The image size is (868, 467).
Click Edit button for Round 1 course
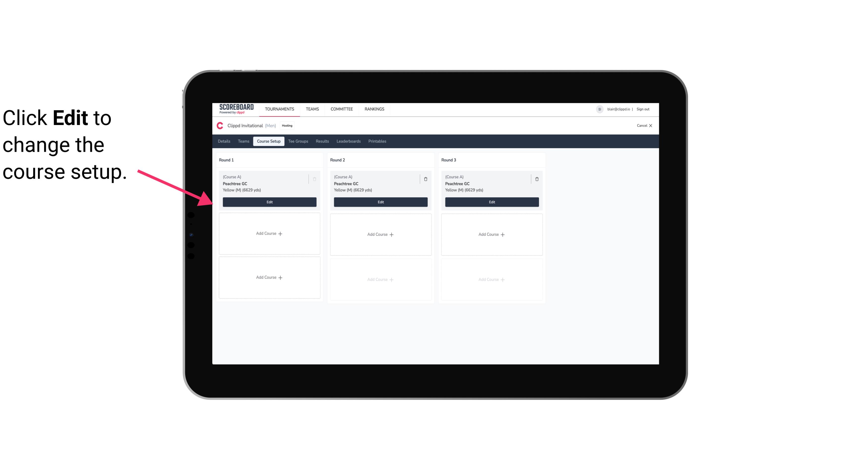[x=269, y=202]
